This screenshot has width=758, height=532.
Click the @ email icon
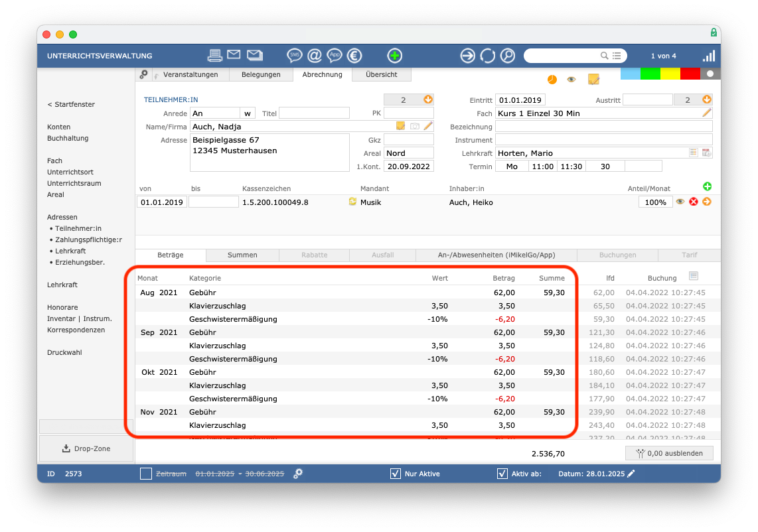click(314, 56)
